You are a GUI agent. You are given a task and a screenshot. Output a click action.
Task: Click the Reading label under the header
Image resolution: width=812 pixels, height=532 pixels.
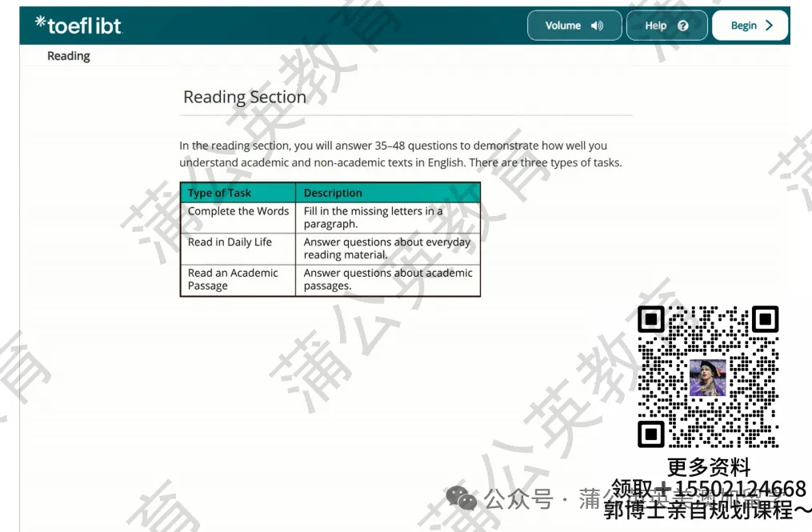68,56
